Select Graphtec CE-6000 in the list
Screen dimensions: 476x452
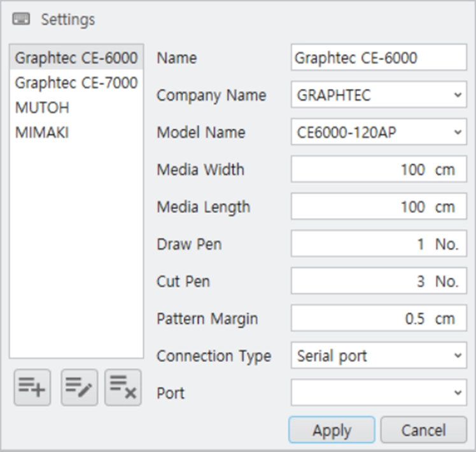pyautogui.click(x=76, y=58)
